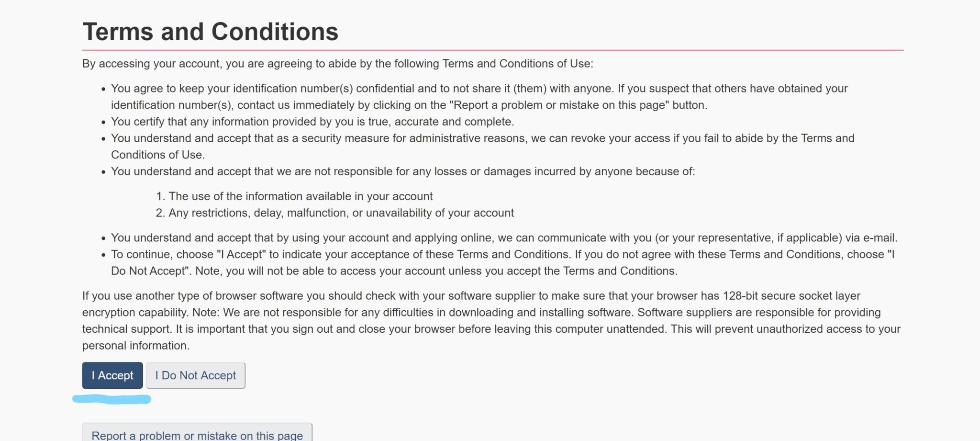Click bullet starting 'To continue, choose "I Accept"'
Screen dimensions: 980x441
tap(503, 262)
